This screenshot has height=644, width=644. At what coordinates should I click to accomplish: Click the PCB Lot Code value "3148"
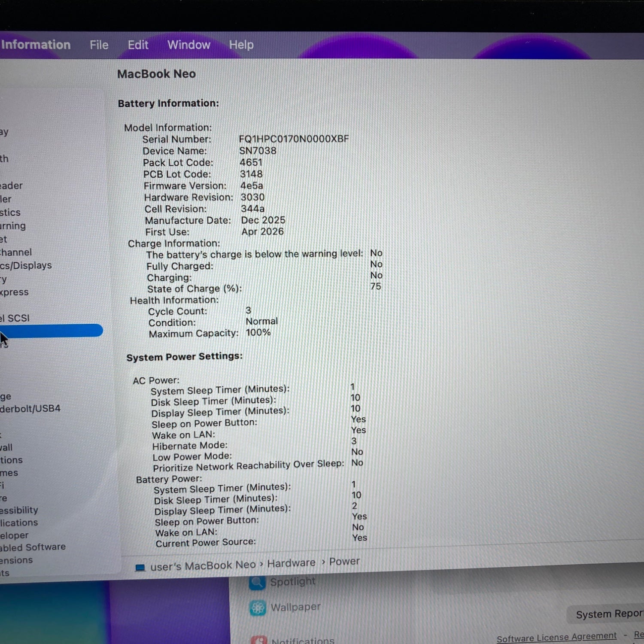pos(251,174)
